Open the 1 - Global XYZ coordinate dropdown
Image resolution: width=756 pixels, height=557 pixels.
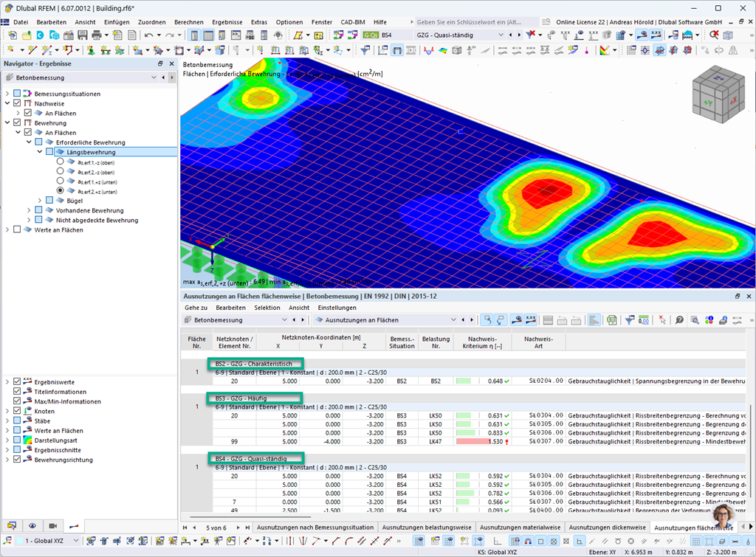click(76, 541)
